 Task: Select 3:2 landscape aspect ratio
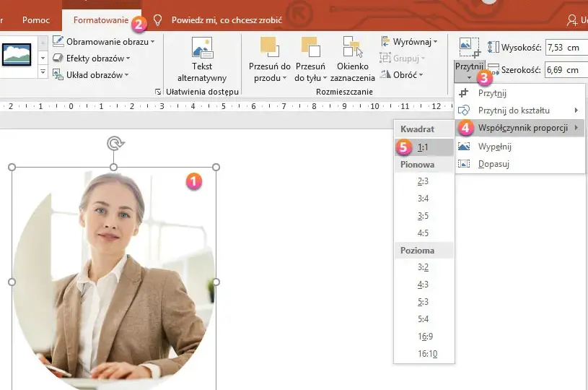click(424, 267)
